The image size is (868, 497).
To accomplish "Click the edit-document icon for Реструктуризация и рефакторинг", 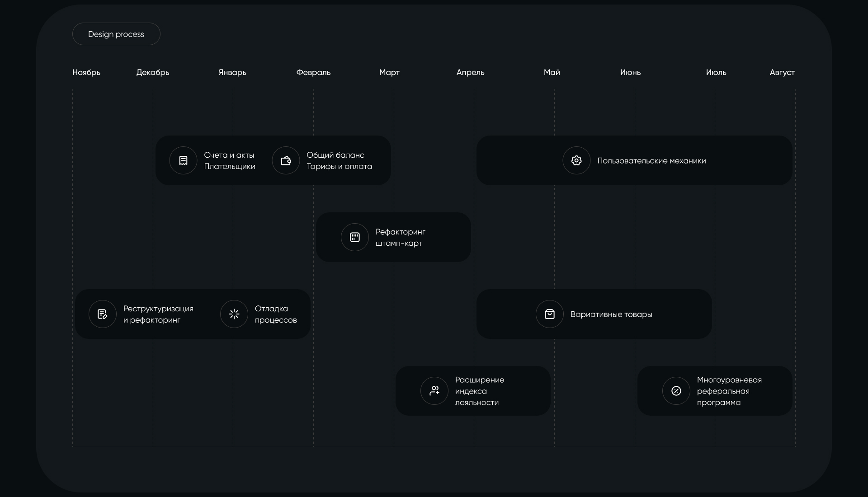I will (x=103, y=314).
